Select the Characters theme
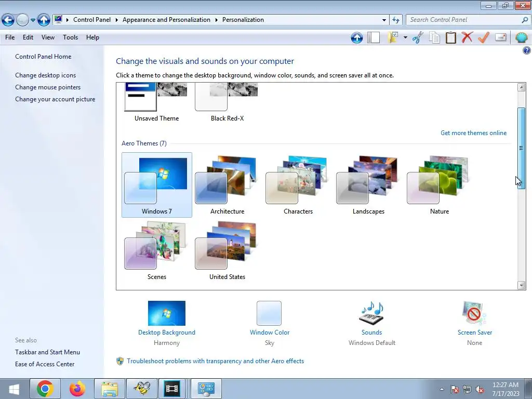 298,185
